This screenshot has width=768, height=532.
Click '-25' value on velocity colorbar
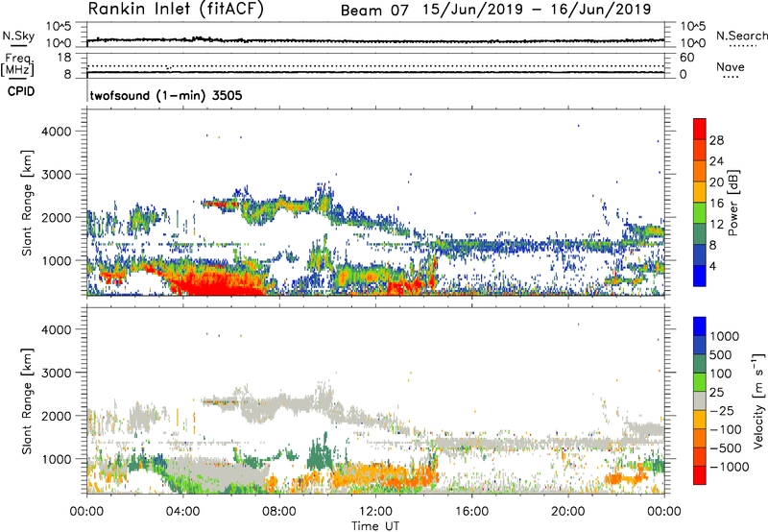[x=722, y=411]
